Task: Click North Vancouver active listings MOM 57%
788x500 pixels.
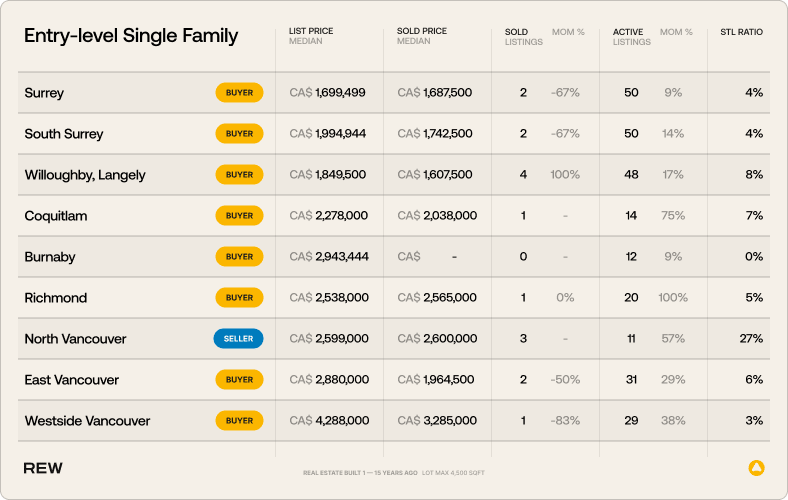Action: click(x=673, y=339)
